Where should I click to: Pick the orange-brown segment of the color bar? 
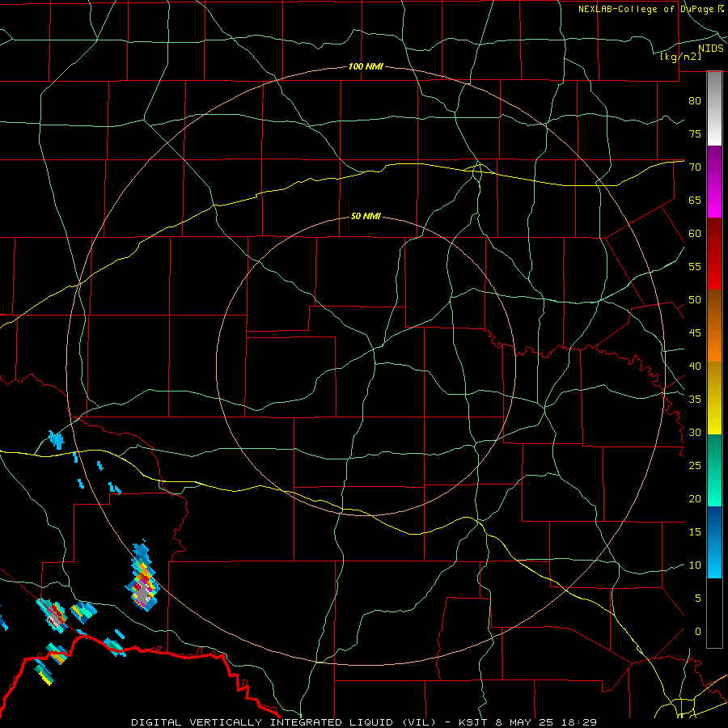point(714,326)
